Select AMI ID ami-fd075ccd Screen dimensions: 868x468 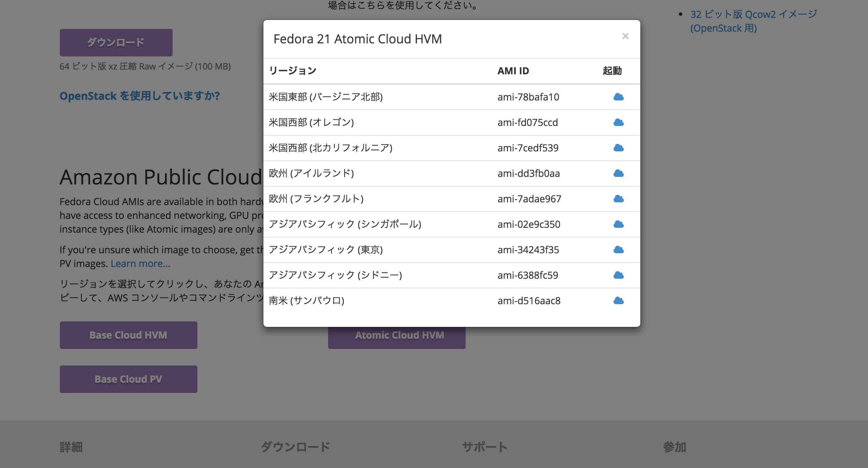pyautogui.click(x=528, y=123)
